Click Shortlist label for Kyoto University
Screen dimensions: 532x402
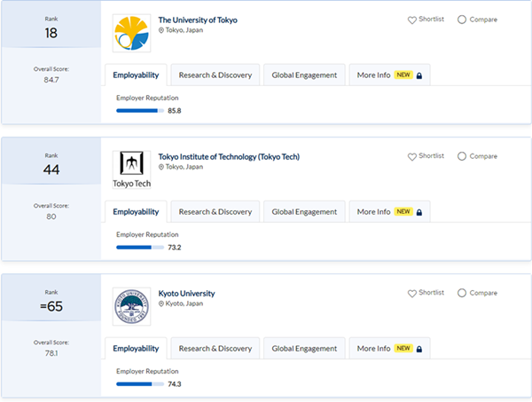431,292
